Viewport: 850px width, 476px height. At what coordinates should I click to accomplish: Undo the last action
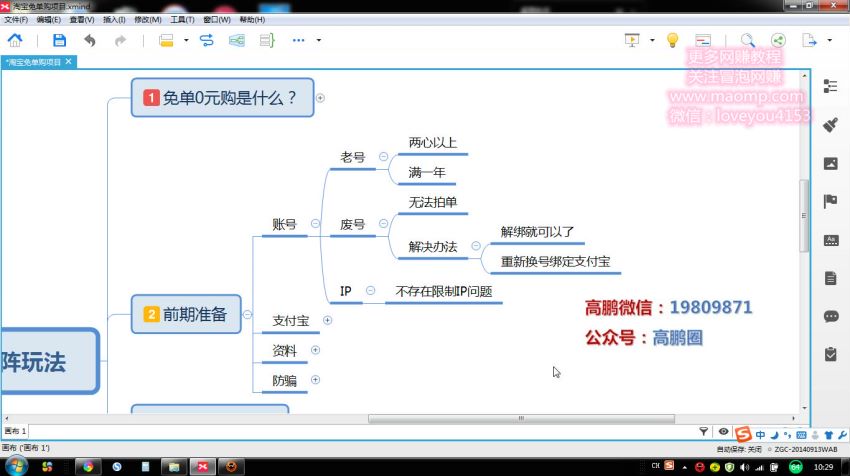pos(90,40)
